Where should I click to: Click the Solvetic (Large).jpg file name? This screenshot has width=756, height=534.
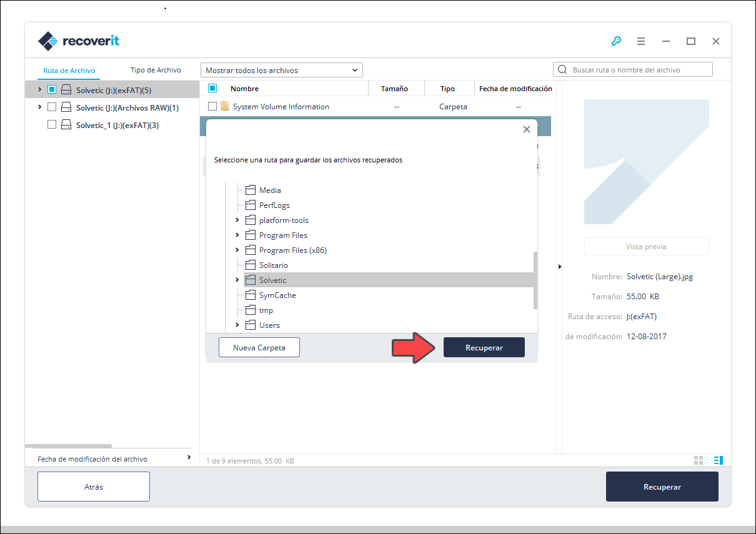tap(660, 277)
